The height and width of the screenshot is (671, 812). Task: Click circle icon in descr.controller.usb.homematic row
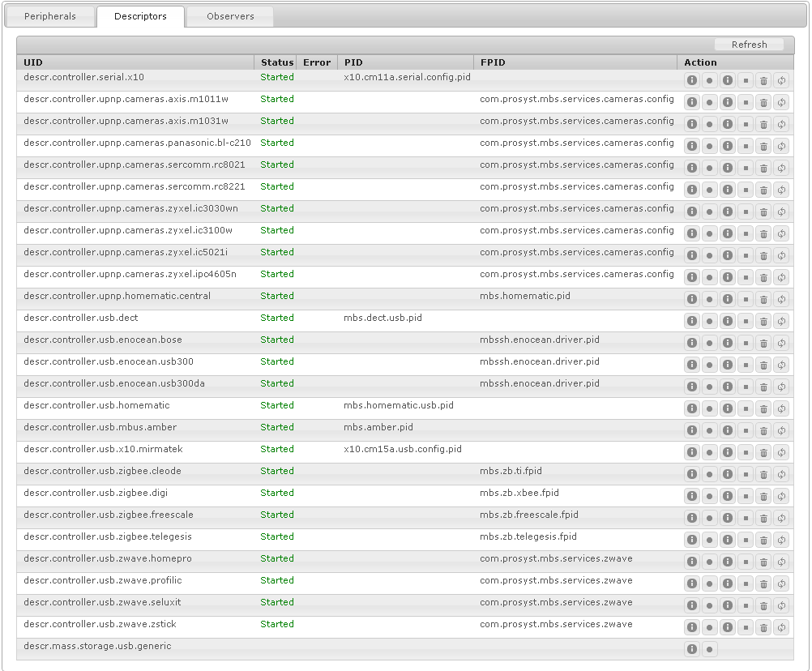pos(709,408)
